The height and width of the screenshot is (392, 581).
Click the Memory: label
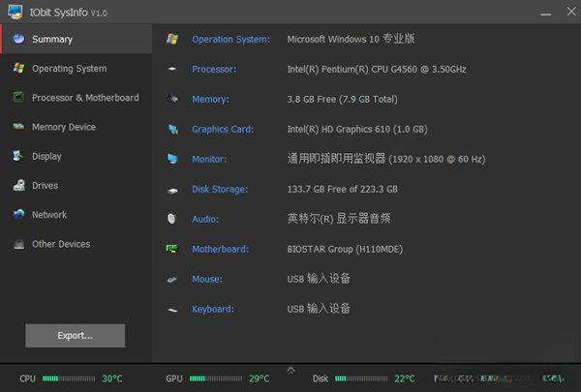[210, 100]
